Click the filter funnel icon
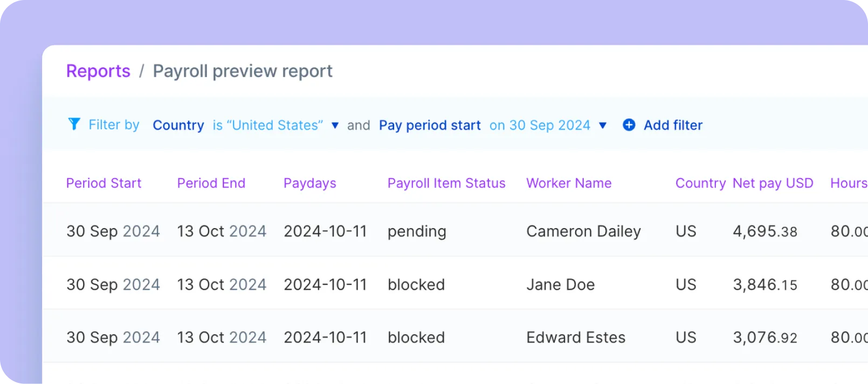 point(74,125)
